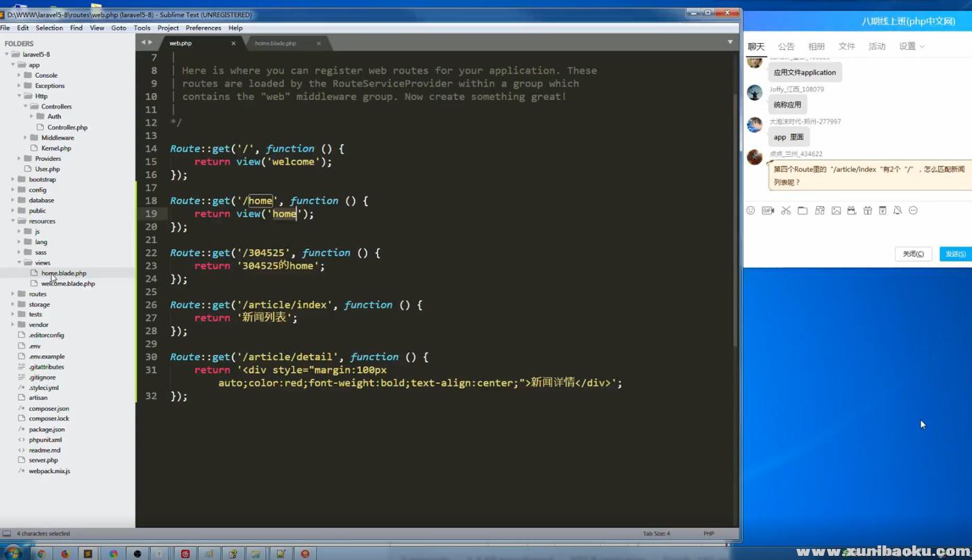972x560 pixels.
Task: Open Chrome from the Windows taskbar
Action: click(41, 554)
